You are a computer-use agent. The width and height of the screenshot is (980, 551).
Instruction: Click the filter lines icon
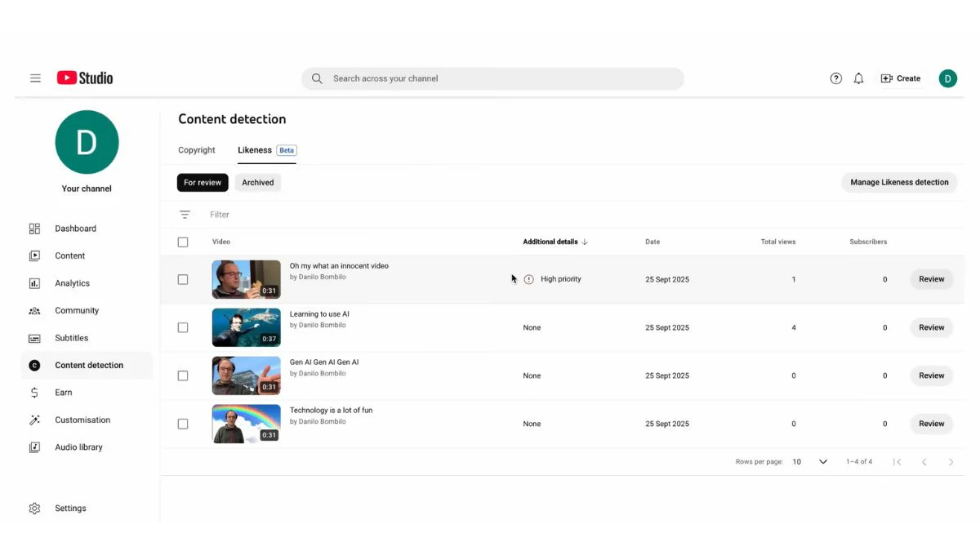[x=185, y=215]
